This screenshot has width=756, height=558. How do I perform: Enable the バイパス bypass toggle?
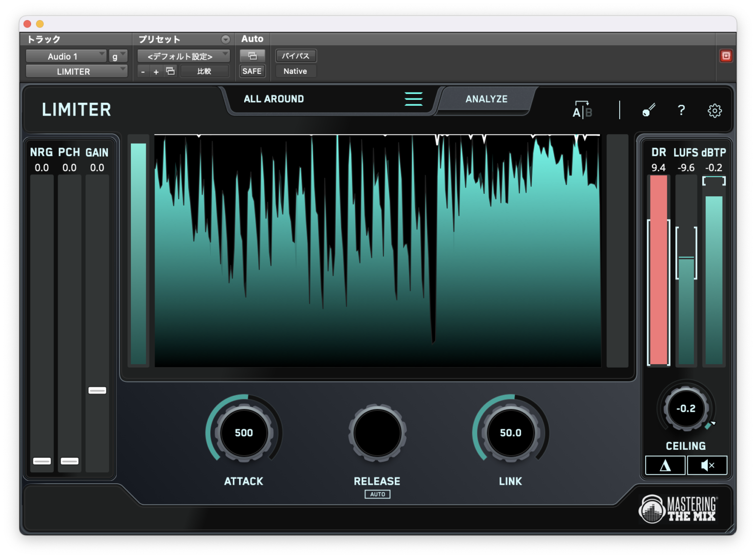[x=295, y=56]
